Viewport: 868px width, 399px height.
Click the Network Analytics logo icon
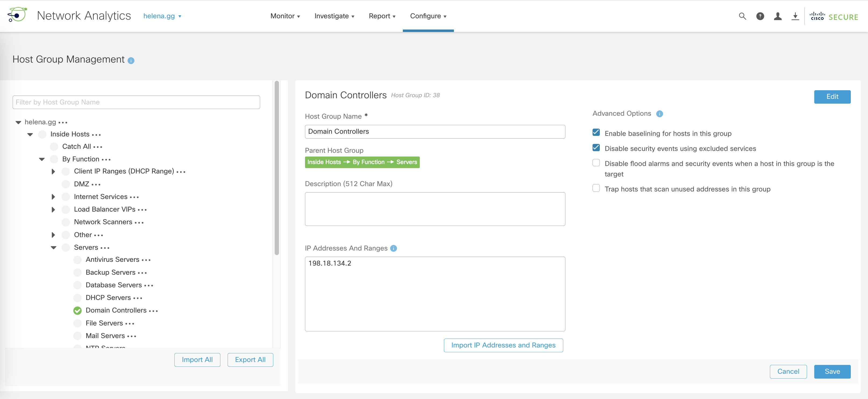point(17,15)
